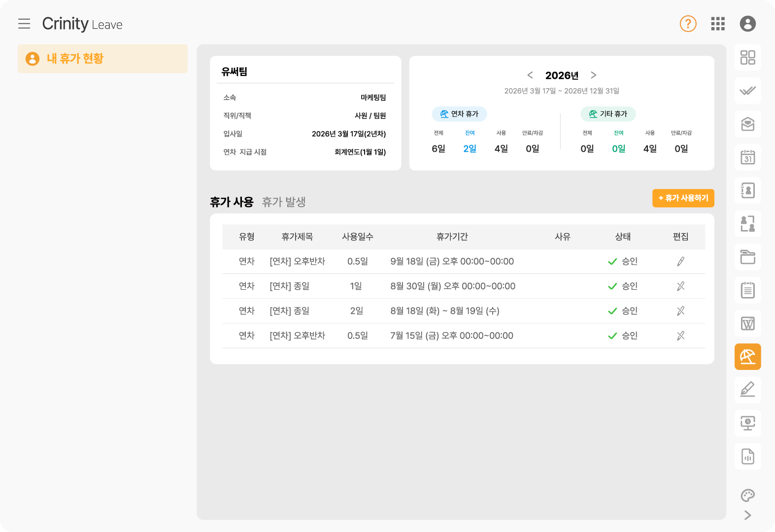The image size is (775, 532).
Task: Switch to the 휴가 사용 tab
Action: pyautogui.click(x=232, y=202)
